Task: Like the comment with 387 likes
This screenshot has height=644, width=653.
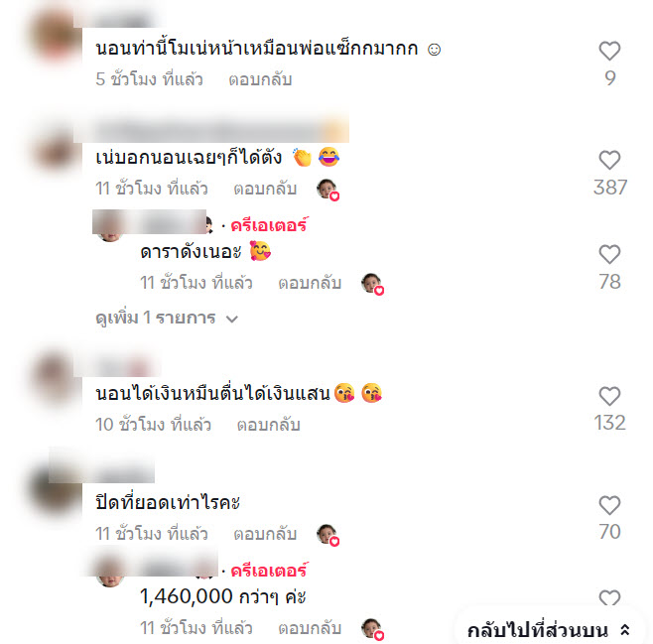Action: click(609, 161)
